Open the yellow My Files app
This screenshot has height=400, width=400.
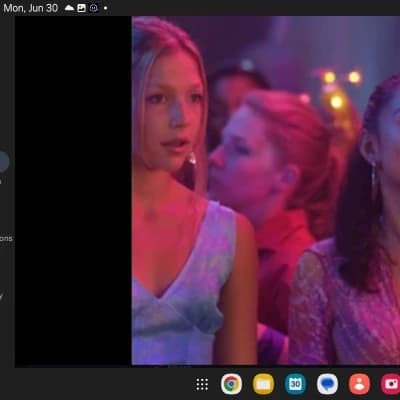pyautogui.click(x=263, y=384)
